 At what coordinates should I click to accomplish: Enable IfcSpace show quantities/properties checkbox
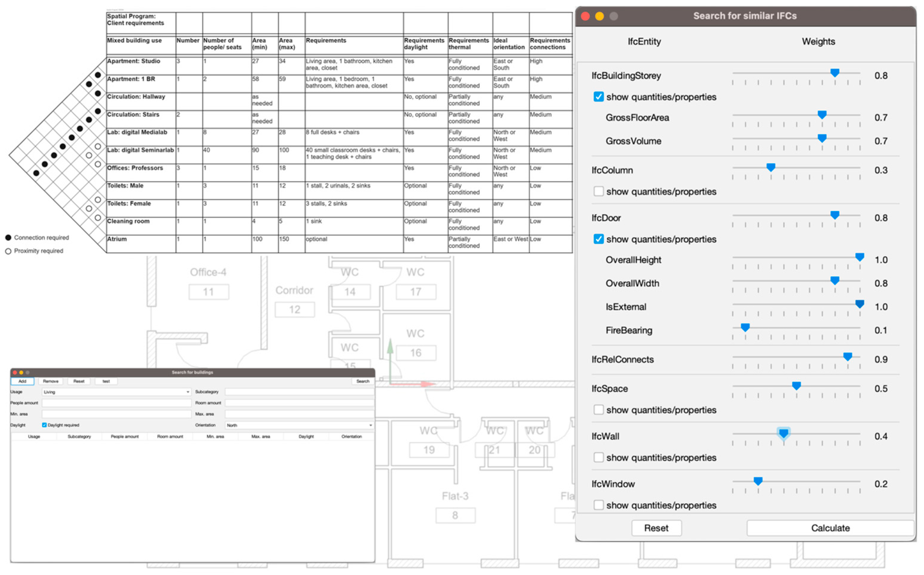(x=598, y=410)
